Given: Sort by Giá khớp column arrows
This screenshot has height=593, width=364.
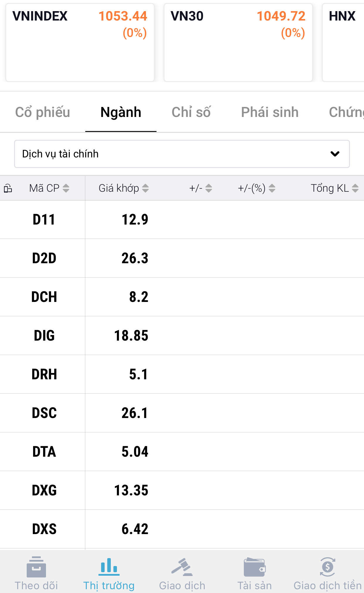Looking at the screenshot, I should click(145, 188).
